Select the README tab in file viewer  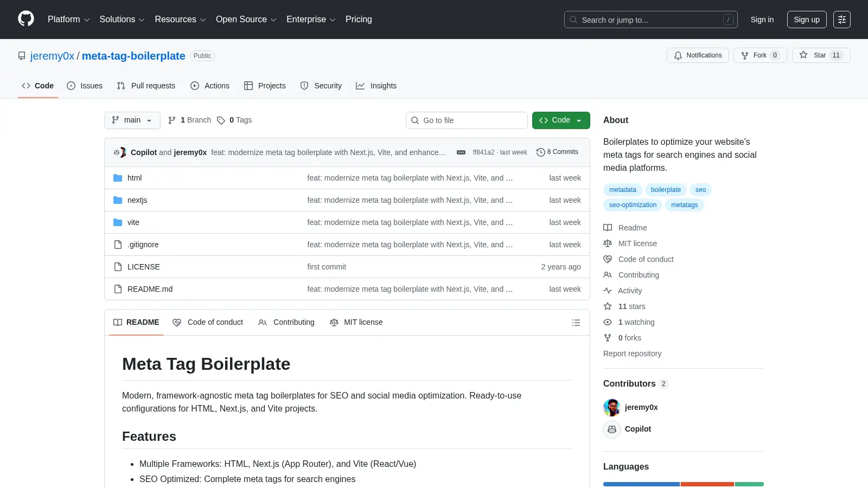[136, 323]
